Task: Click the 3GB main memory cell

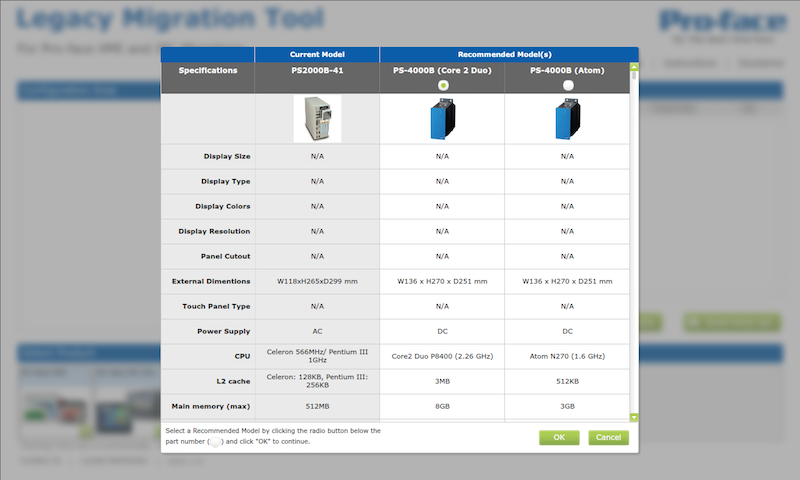Action: click(x=567, y=407)
